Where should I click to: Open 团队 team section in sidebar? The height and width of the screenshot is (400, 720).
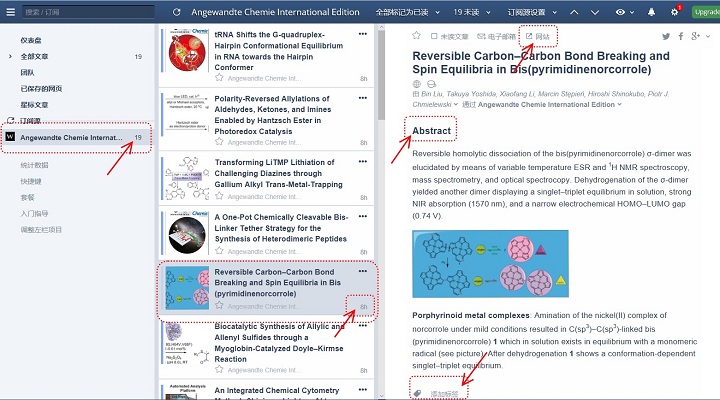tap(27, 73)
